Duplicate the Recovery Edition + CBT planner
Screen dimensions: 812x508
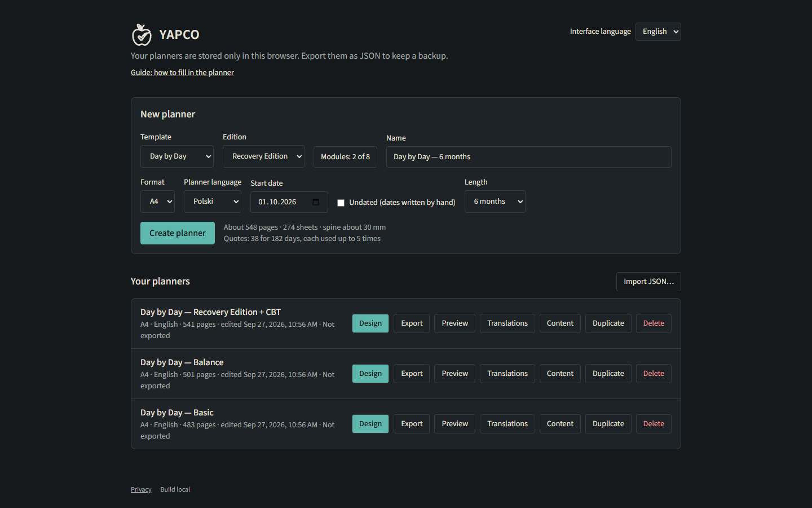608,323
